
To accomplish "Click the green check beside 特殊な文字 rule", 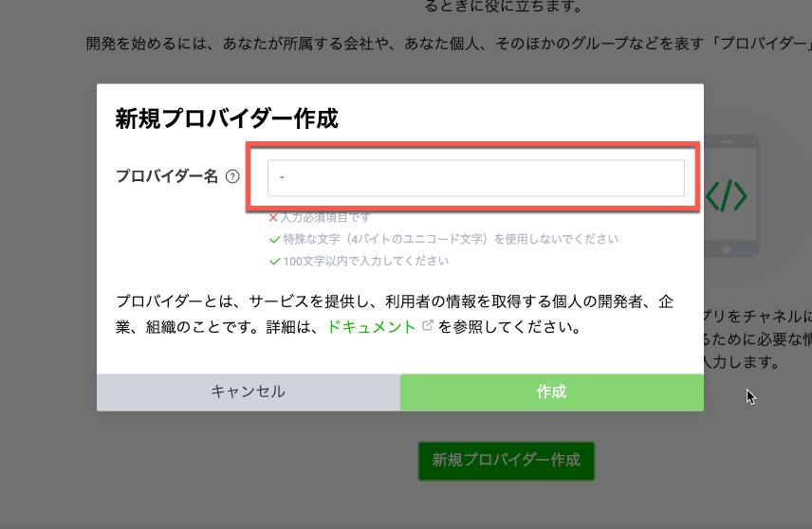I will tap(274, 239).
